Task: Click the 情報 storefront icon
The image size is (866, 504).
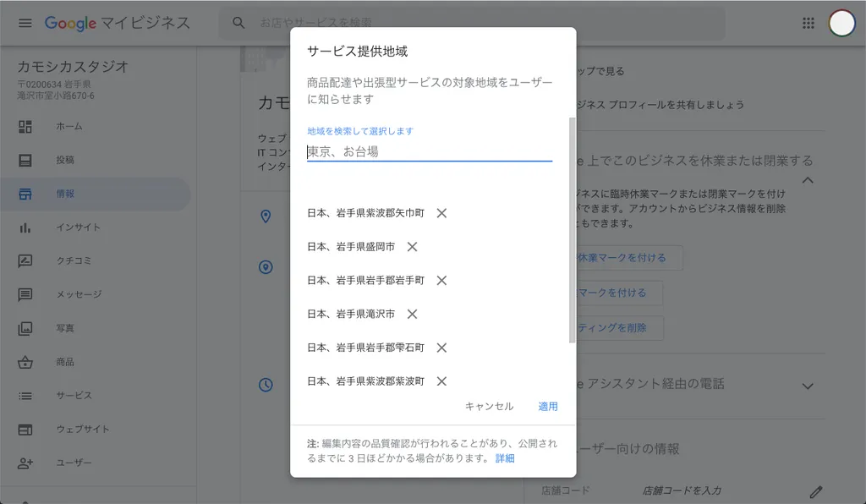Action: [x=25, y=194]
